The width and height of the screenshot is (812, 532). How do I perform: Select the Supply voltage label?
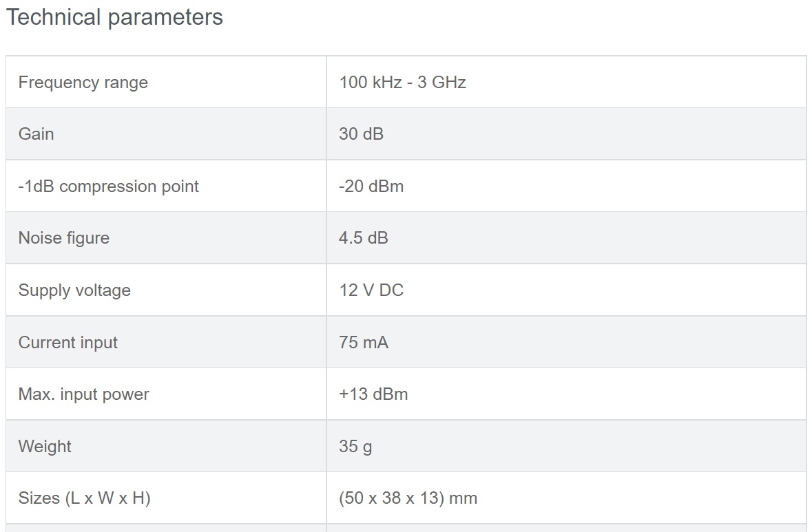click(x=74, y=290)
